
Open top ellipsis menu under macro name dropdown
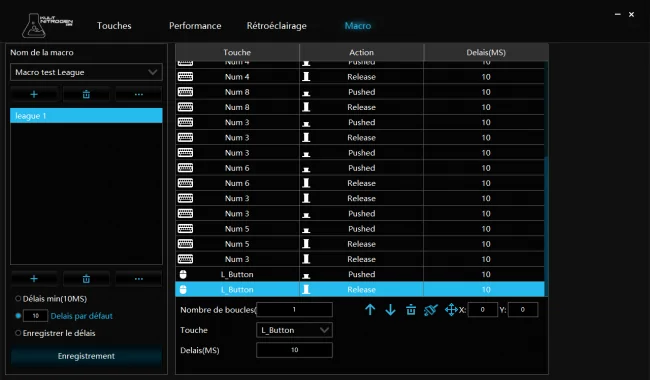pyautogui.click(x=139, y=94)
